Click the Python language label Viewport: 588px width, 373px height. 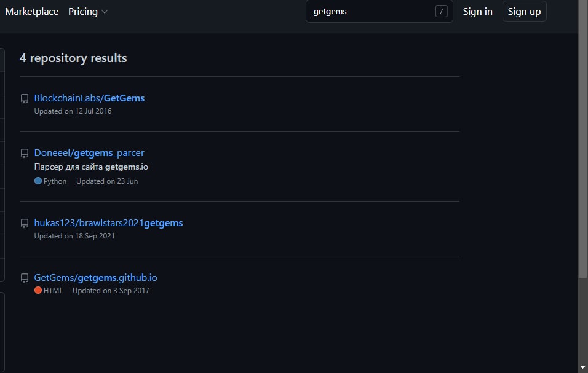[55, 181]
